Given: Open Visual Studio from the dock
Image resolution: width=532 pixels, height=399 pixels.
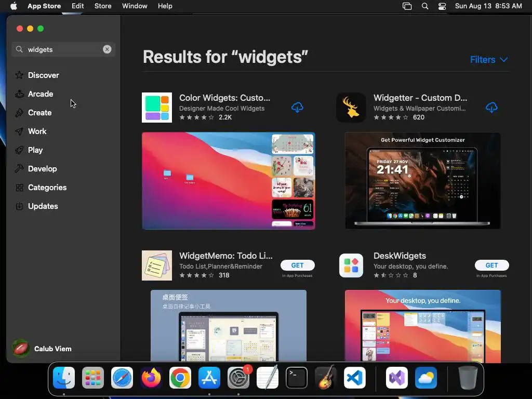Looking at the screenshot, I should point(397,378).
